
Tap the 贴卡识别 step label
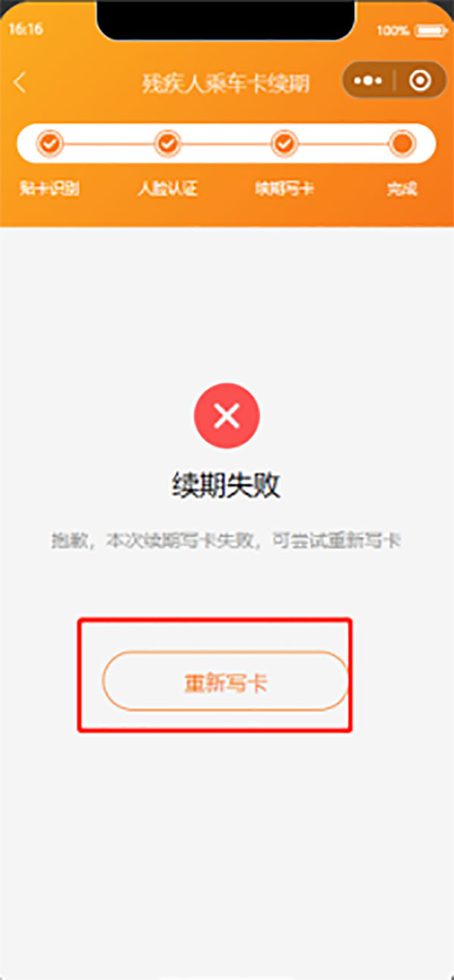(49, 189)
